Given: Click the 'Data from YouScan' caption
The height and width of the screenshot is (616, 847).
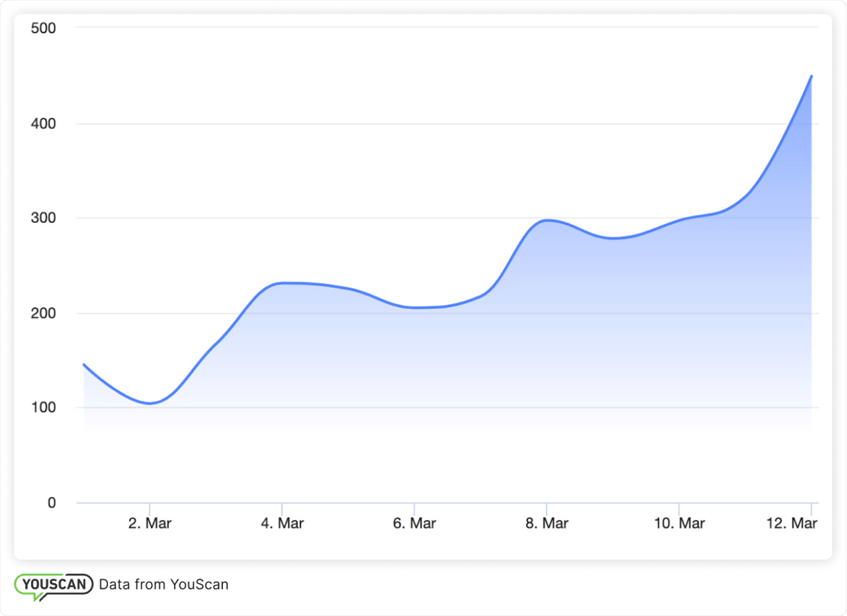Looking at the screenshot, I should pos(163,584).
